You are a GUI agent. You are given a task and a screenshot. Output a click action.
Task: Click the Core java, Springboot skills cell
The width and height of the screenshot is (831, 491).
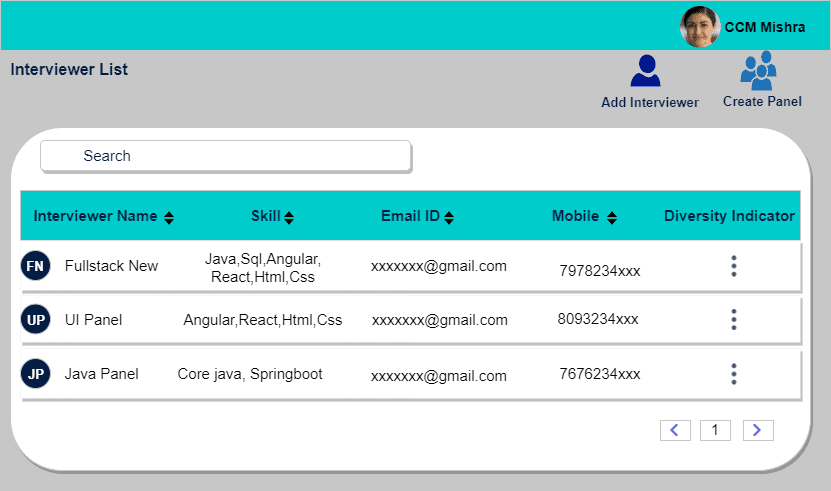coord(250,374)
